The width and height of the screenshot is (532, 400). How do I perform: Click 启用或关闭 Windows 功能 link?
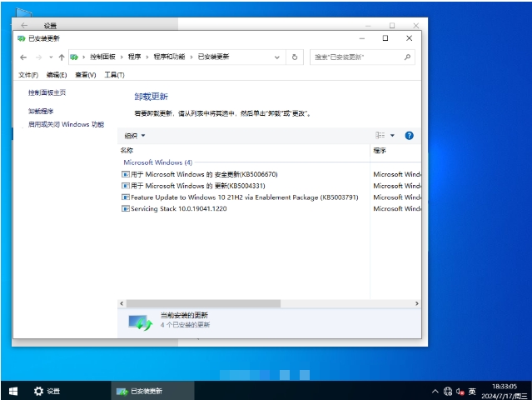tap(66, 124)
